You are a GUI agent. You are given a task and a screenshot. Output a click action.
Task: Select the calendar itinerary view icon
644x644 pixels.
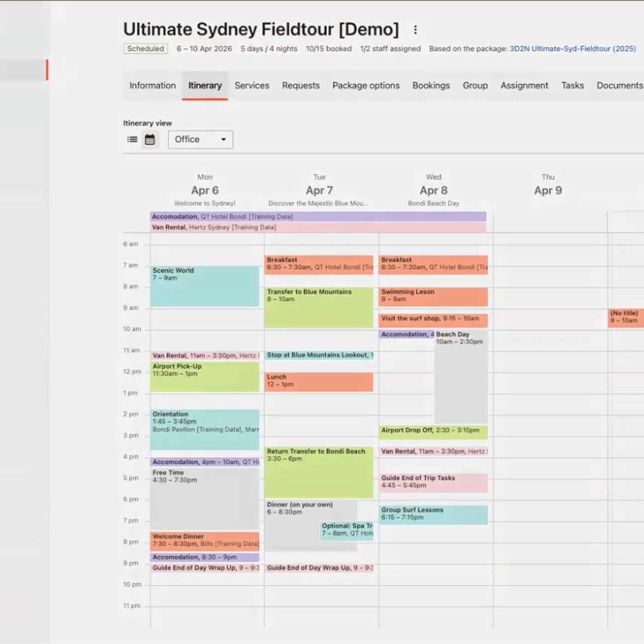[150, 139]
